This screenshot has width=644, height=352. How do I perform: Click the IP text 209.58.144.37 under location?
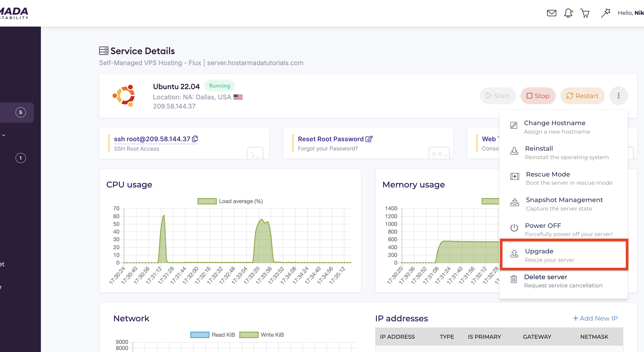174,106
